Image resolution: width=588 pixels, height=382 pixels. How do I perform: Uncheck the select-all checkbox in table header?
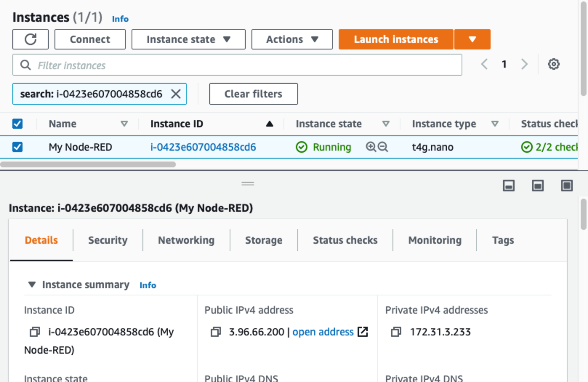coord(17,124)
